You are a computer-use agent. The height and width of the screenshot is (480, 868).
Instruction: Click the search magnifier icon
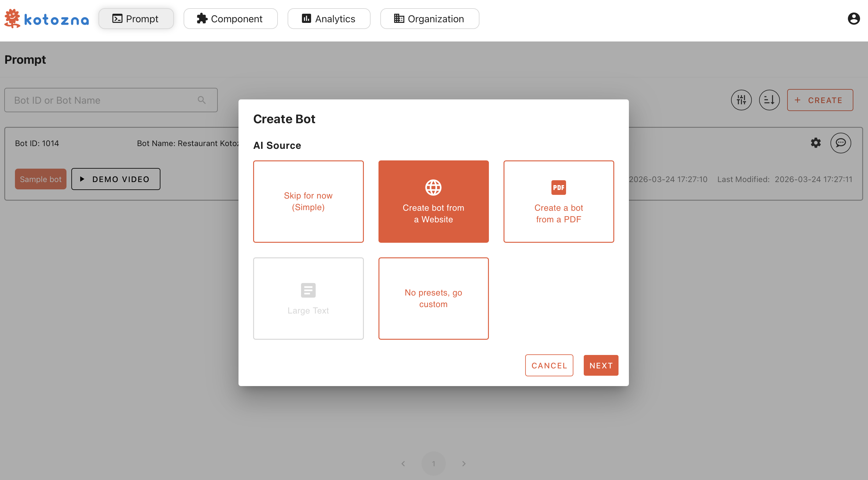point(202,100)
